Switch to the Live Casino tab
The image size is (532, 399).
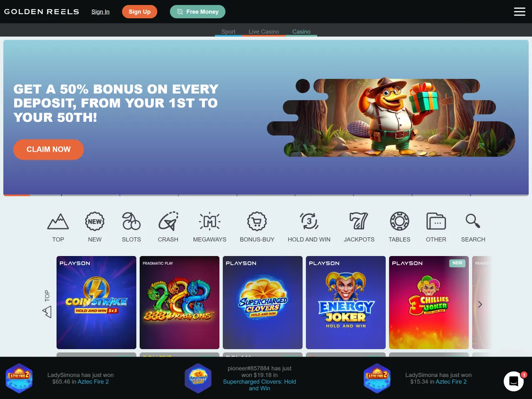click(264, 32)
